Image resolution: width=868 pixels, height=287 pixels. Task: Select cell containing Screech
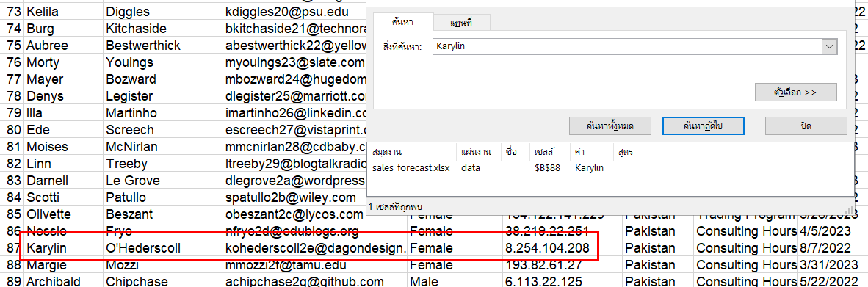pyautogui.click(x=163, y=129)
